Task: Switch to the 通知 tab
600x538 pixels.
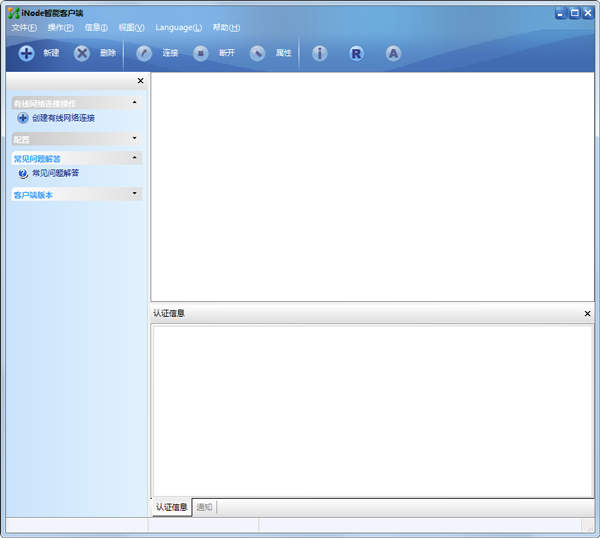Action: 204,507
